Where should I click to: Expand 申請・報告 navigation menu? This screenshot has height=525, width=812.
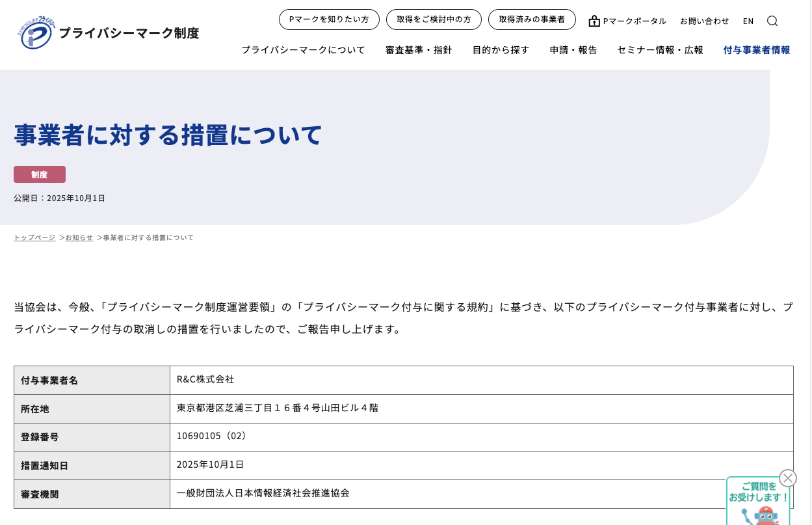[x=573, y=50]
